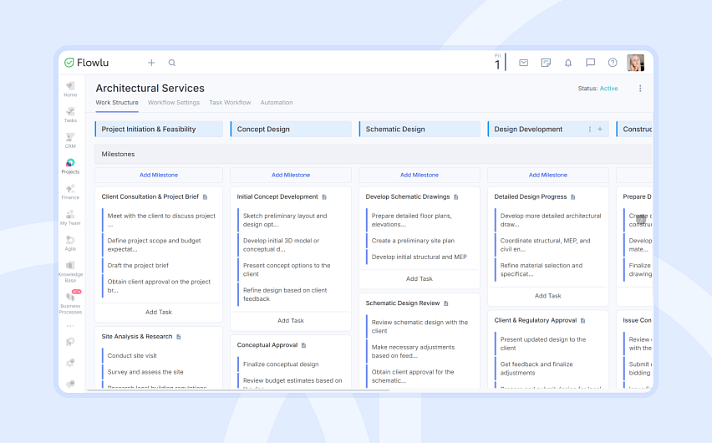The height and width of the screenshot is (443, 712).
Task: Open task 'Create a preliminary site plan'
Action: (413, 241)
